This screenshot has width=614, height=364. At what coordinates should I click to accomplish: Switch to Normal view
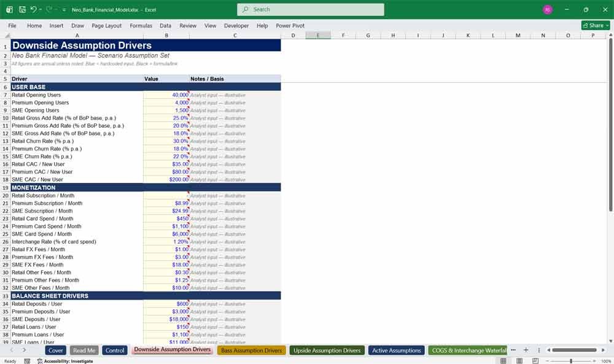click(x=503, y=360)
